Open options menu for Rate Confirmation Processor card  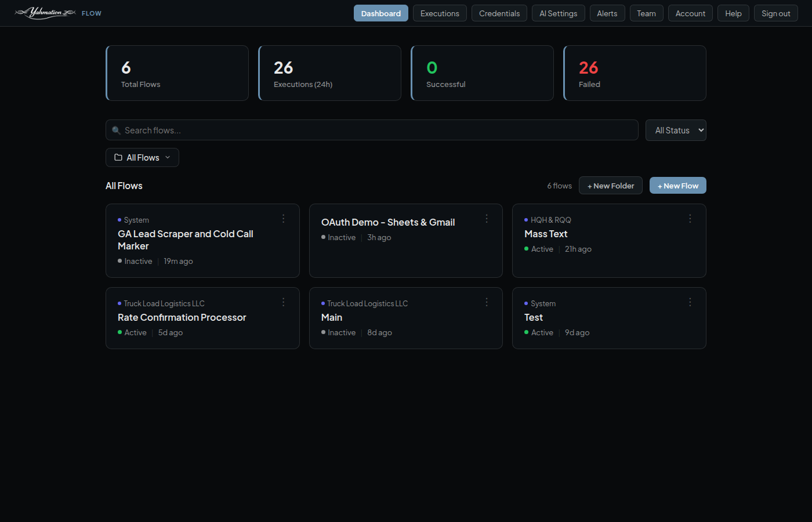point(284,302)
